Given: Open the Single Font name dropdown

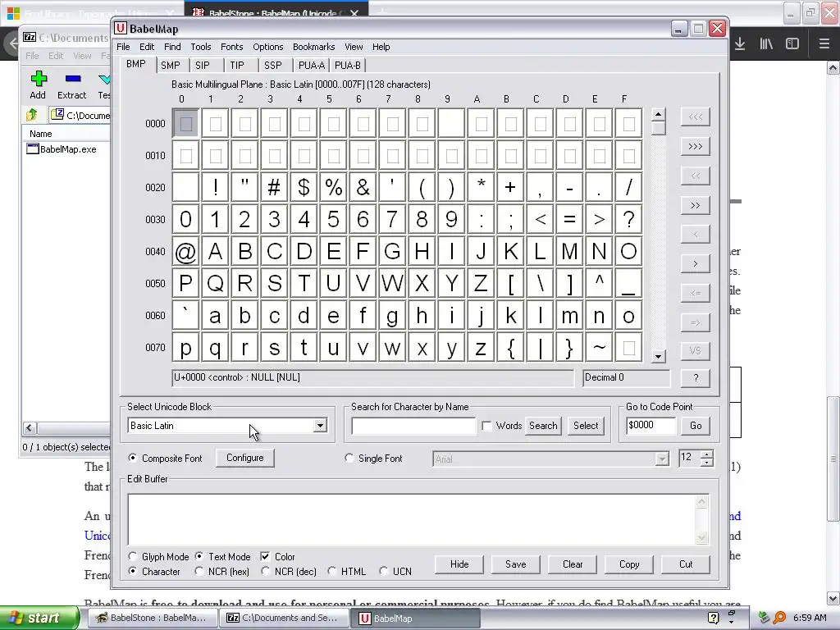Looking at the screenshot, I should (x=662, y=459).
